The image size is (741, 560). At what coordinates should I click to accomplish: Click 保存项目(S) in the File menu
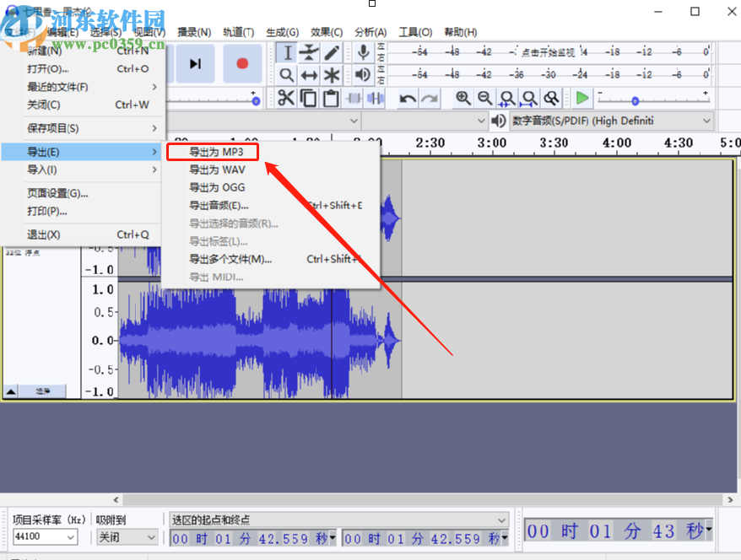pyautogui.click(x=53, y=128)
